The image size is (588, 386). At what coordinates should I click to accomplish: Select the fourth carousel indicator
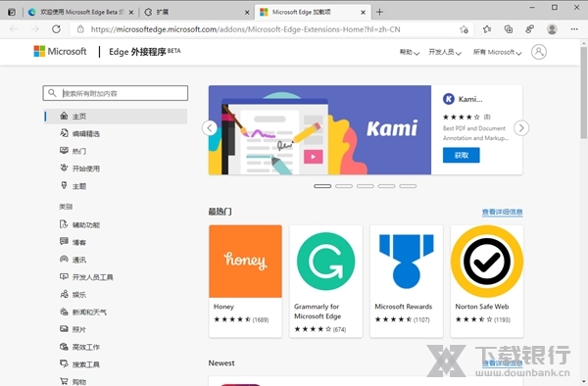tap(387, 186)
